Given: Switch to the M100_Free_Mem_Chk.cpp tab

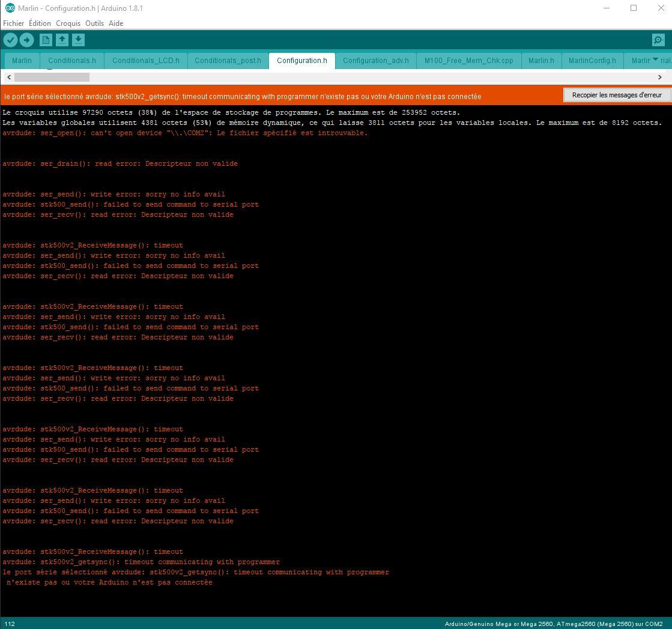Looking at the screenshot, I should tap(469, 61).
